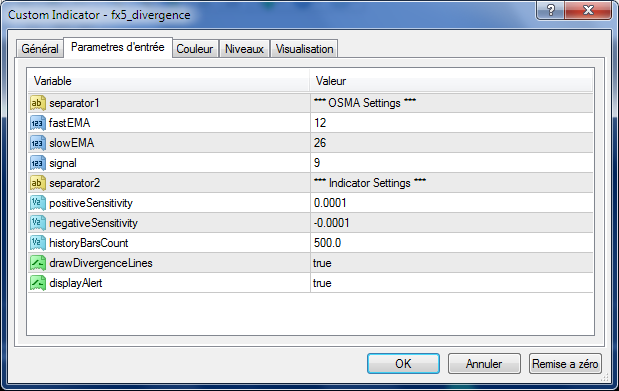The image size is (619, 391).
Task: Select the slowEMA value 26
Action: coord(452,143)
